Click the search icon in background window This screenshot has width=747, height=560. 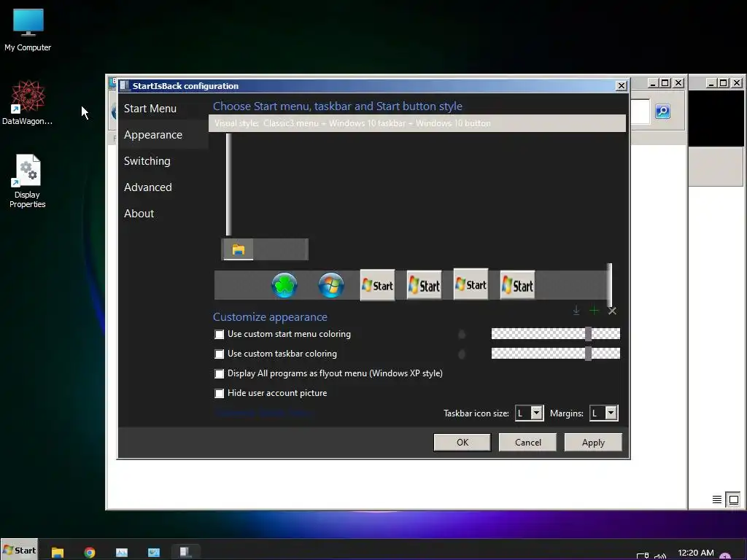click(662, 112)
